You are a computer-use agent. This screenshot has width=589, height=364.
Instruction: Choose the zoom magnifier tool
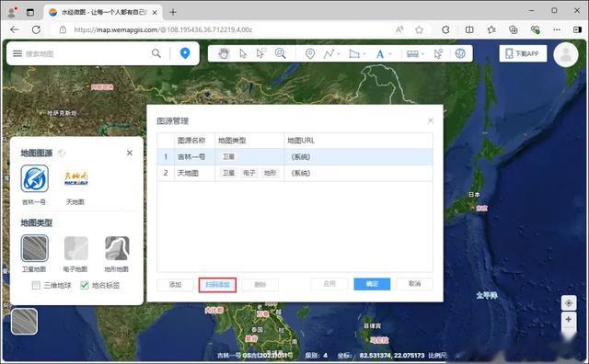coord(280,53)
